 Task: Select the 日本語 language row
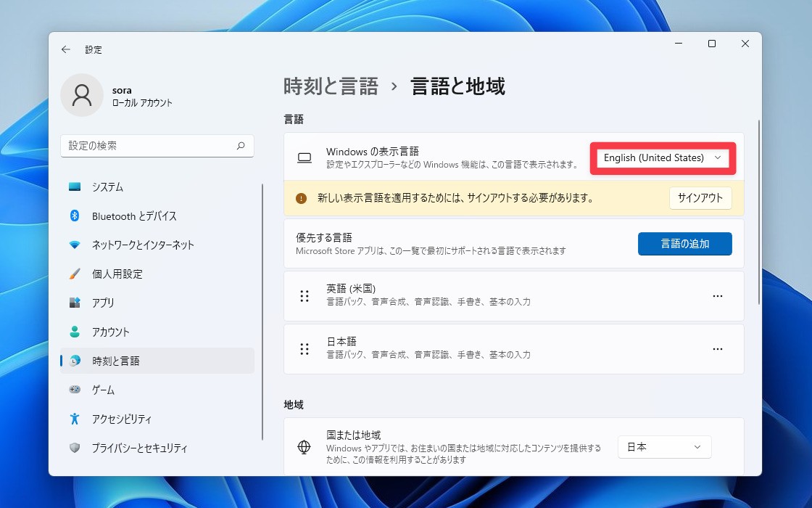click(x=514, y=349)
